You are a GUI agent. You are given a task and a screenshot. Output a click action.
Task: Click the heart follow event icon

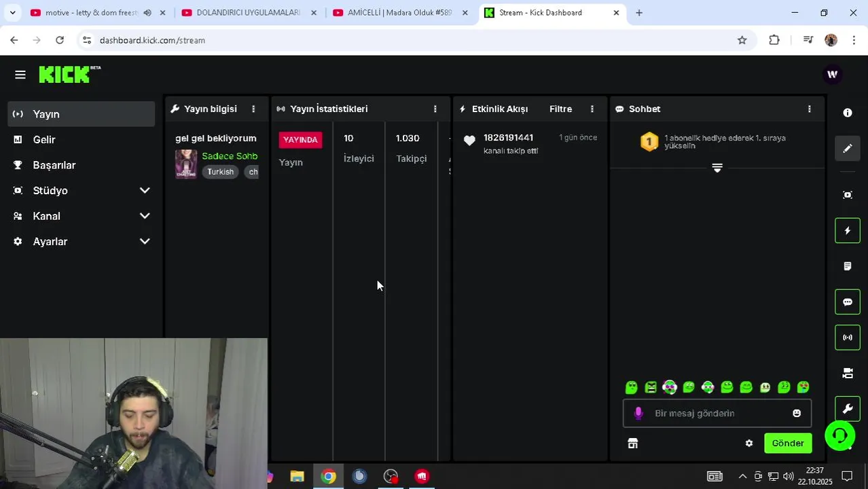pos(469,141)
